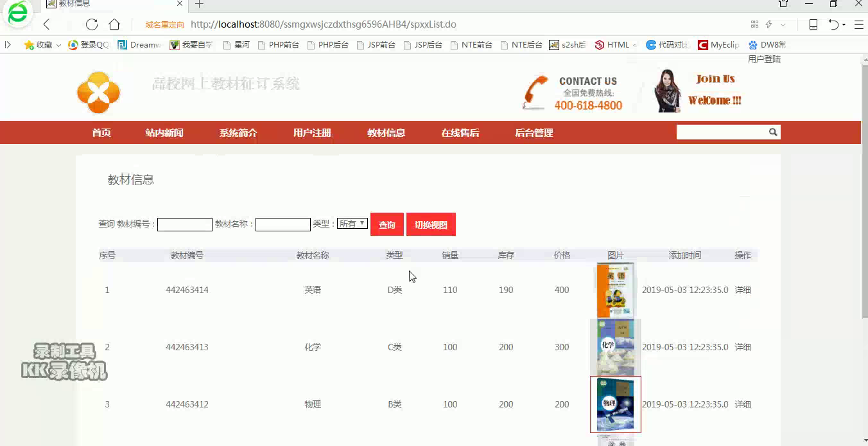Click the 用户登陆 link

click(764, 59)
